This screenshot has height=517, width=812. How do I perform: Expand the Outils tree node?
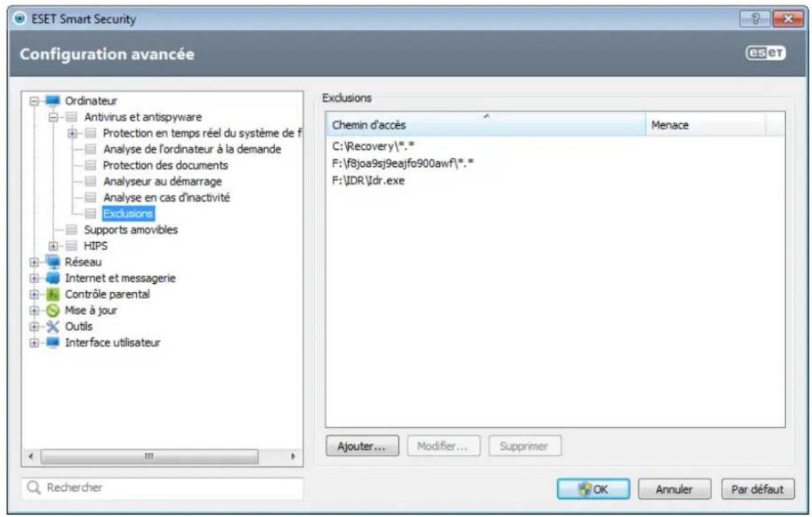[x=34, y=326]
